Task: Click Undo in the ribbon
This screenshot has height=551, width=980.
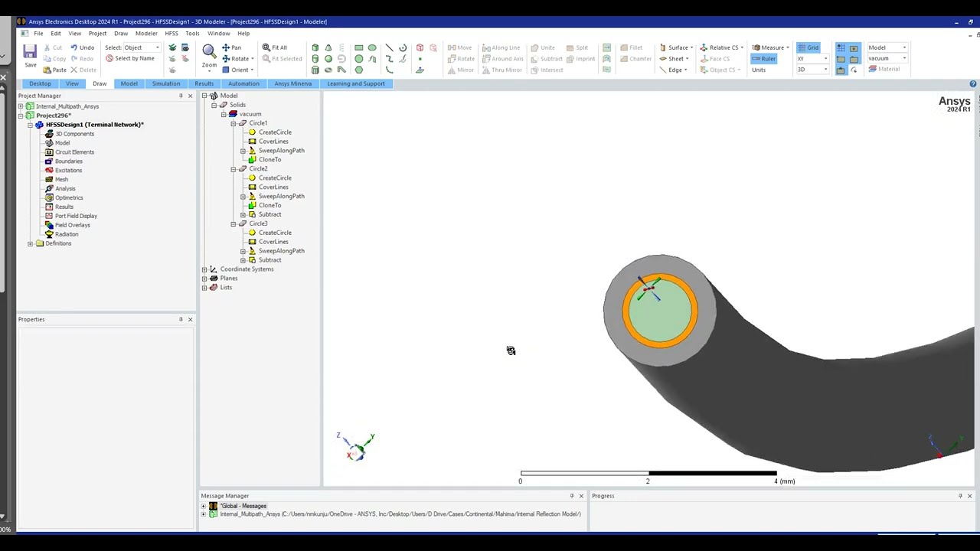Action: [82, 47]
